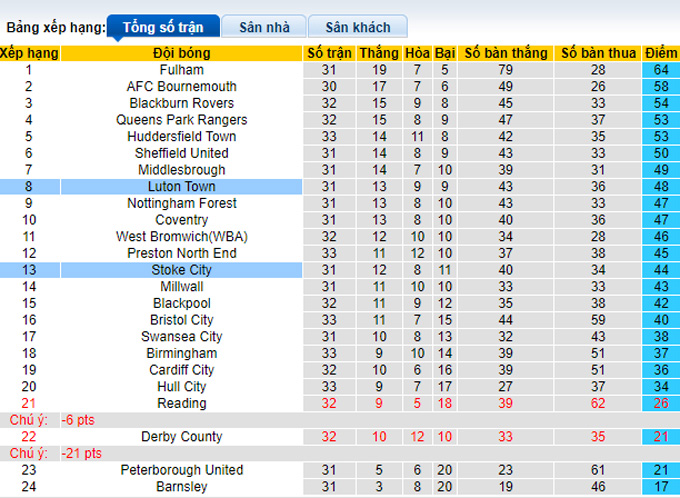
Task: Select the highlighted Luton Town row
Action: (181, 187)
